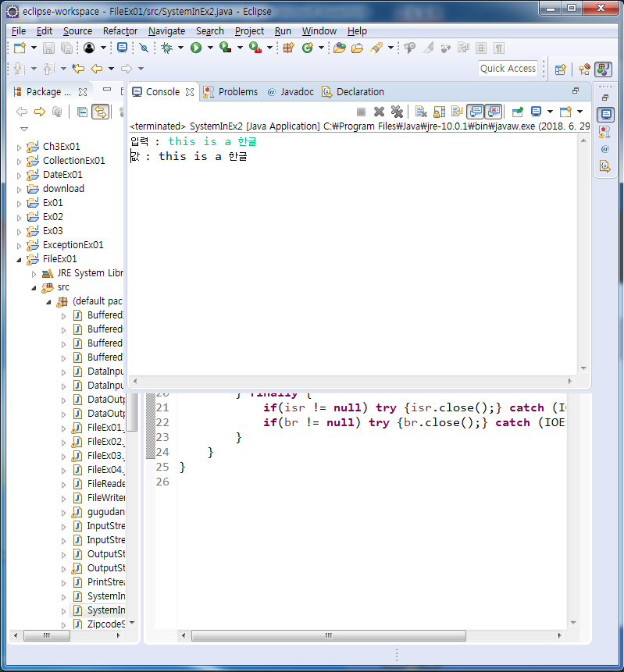The height and width of the screenshot is (672, 624).
Task: Open Package Explorer view menu triangle
Action: click(24, 129)
